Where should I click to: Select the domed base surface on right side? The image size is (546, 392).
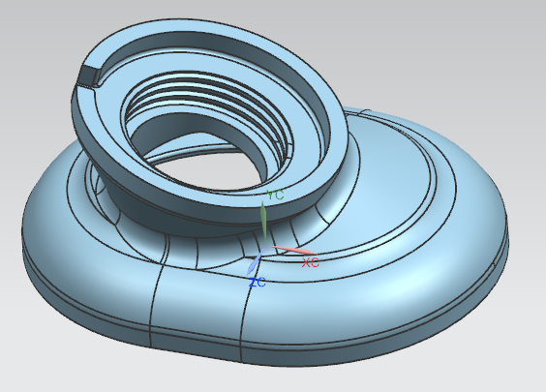point(436,264)
